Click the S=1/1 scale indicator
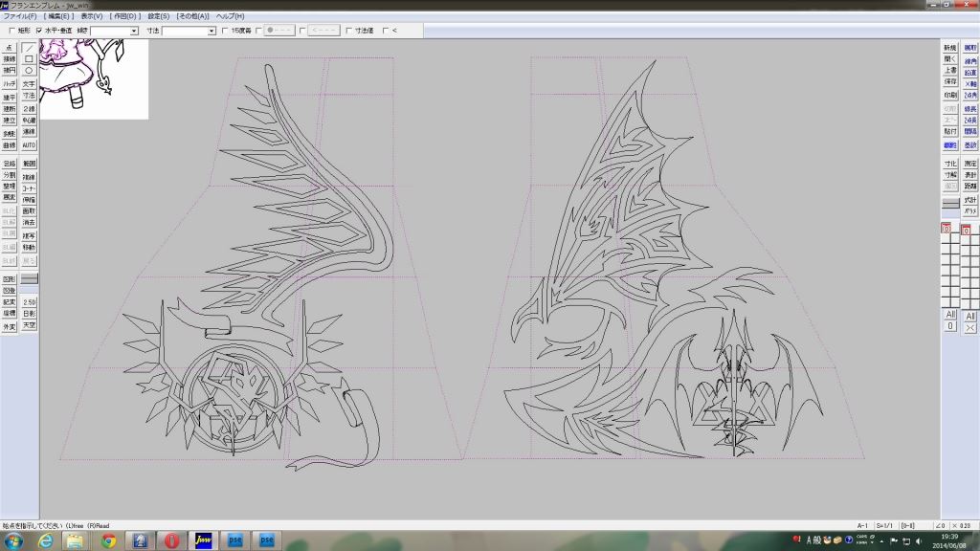Image resolution: width=980 pixels, height=551 pixels. click(883, 526)
